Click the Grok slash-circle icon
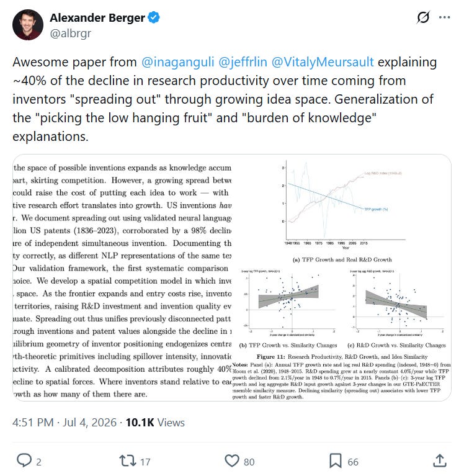 click(423, 17)
